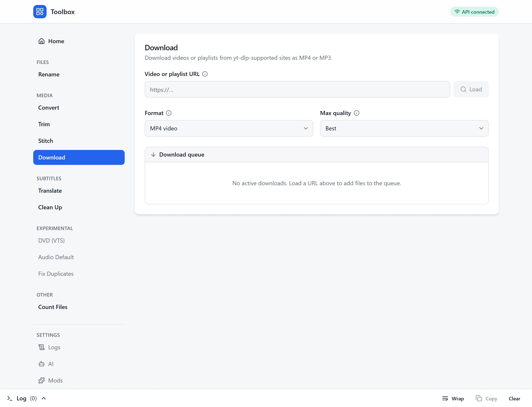Click the Logs scroll icon in Settings
Screen dimensions: 532x407
42,347
